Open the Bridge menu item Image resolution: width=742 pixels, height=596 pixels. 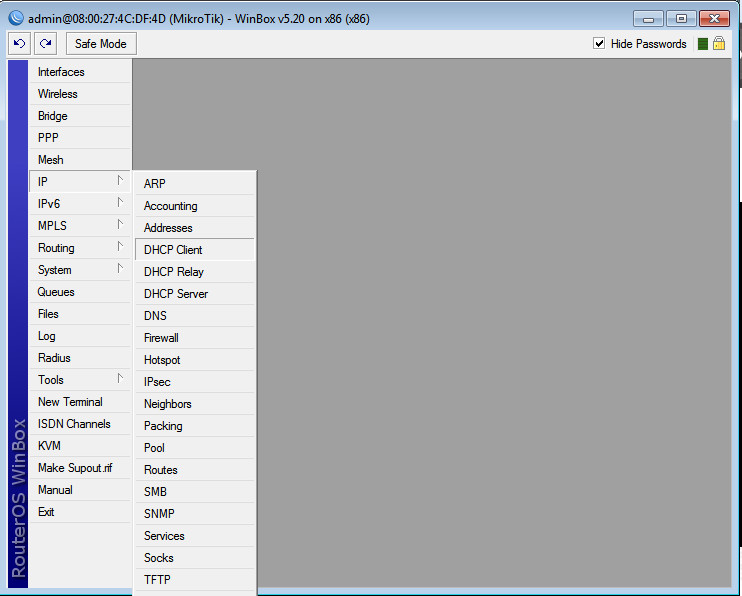[x=80, y=116]
